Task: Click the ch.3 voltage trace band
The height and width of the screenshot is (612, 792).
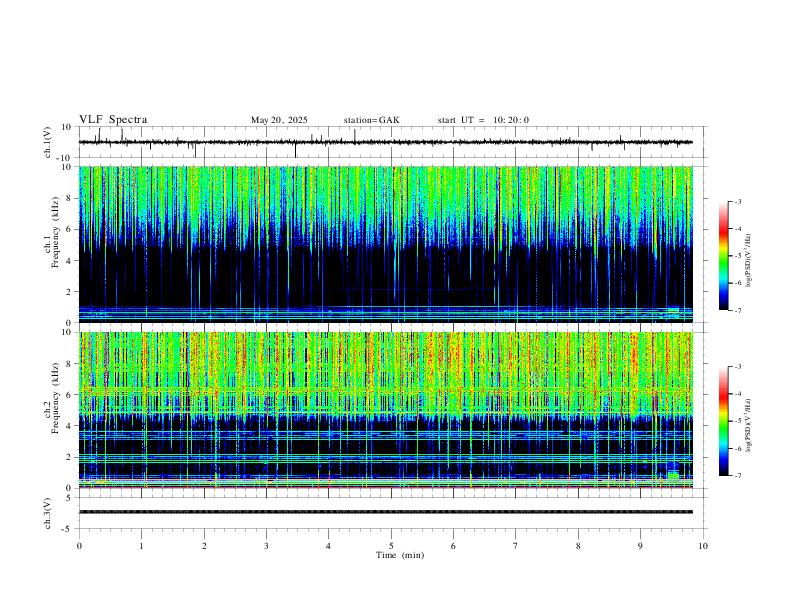Action: 385,512
